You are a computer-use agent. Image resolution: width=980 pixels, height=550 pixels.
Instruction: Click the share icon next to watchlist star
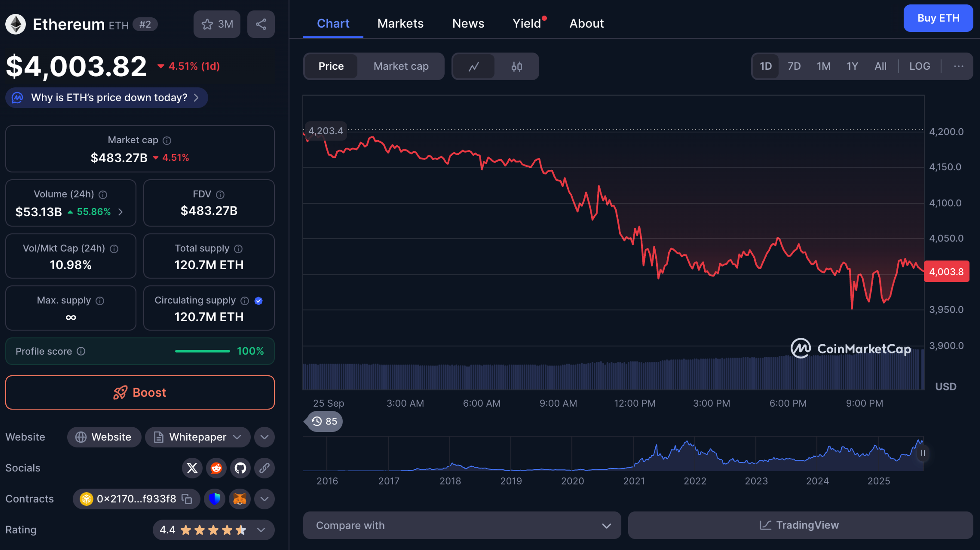(261, 24)
